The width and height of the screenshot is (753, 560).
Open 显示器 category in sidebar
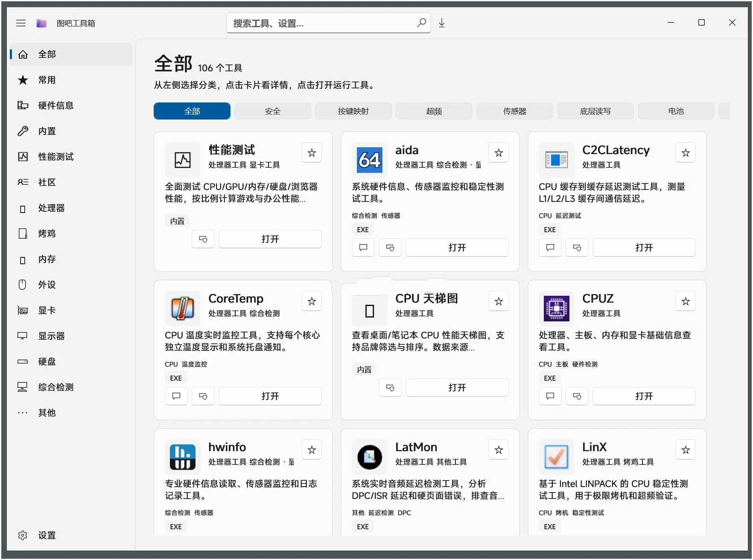[71, 336]
